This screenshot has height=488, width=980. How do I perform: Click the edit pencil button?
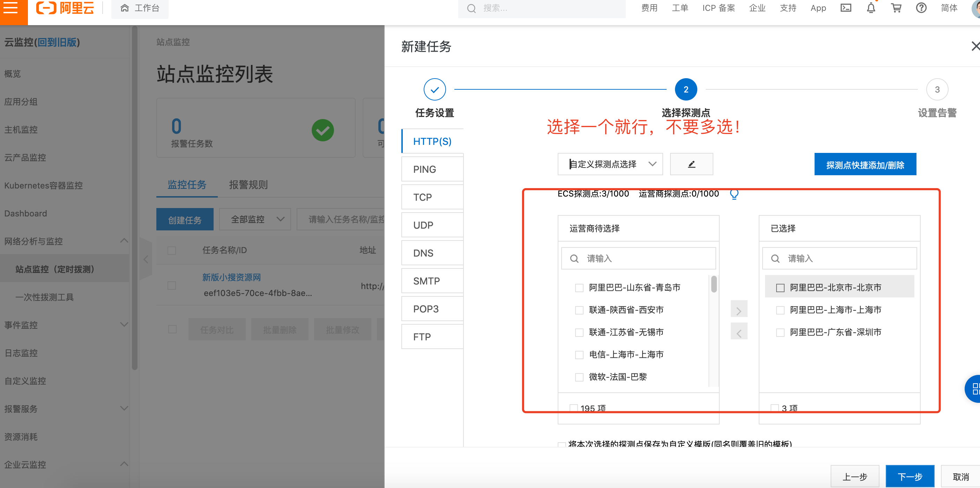691,164
